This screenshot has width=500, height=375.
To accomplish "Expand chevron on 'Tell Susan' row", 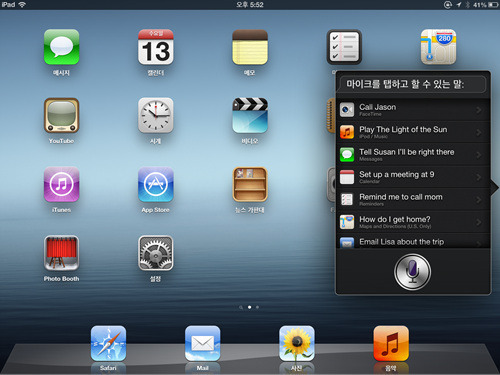I will pyautogui.click(x=479, y=155).
